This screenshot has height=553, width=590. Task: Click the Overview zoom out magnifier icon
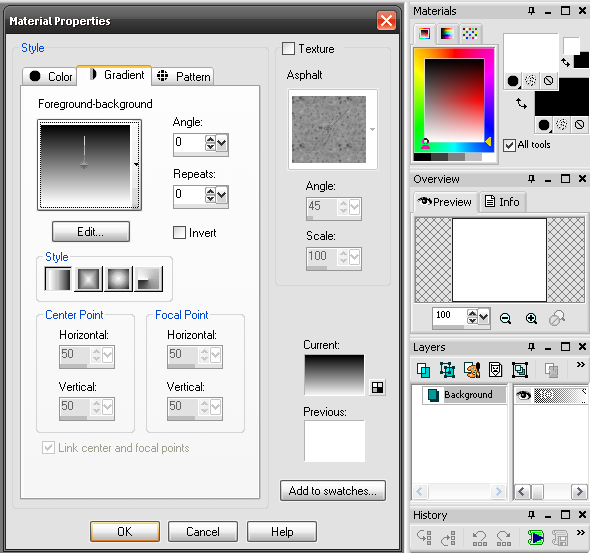click(505, 319)
